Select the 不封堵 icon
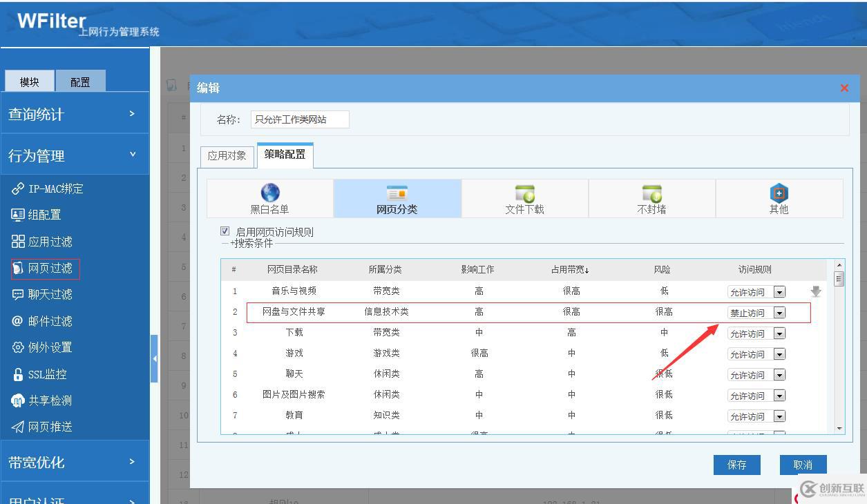867x504 pixels. 652,193
